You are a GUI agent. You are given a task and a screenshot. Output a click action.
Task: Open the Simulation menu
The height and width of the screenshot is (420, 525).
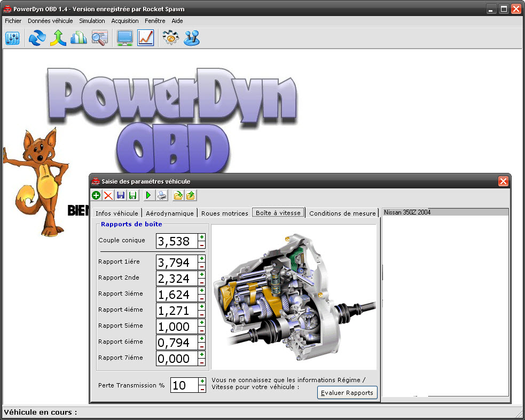(92, 21)
